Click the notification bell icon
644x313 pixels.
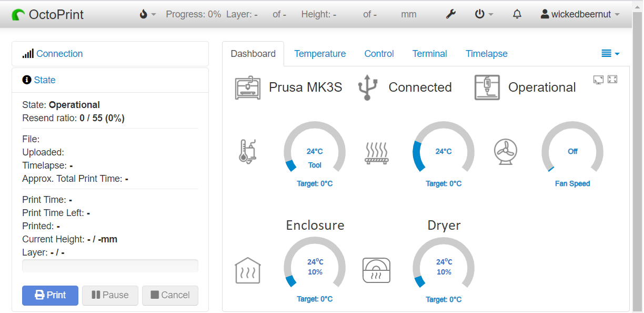[517, 14]
